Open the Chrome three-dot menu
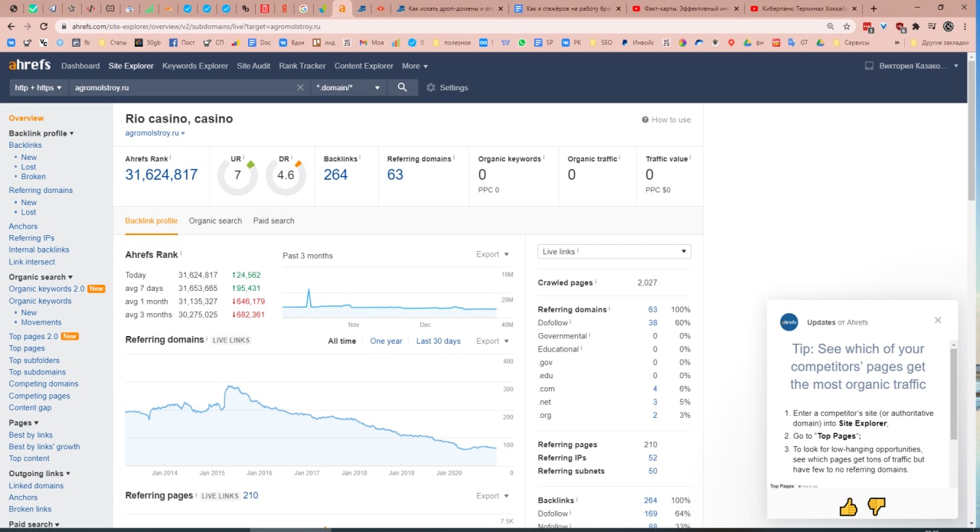The image size is (980, 532). coord(966,26)
